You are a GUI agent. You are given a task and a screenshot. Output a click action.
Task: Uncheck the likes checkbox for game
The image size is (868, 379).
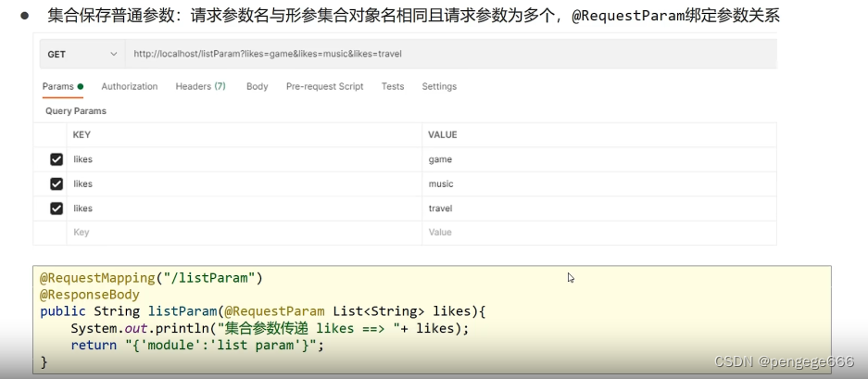pyautogui.click(x=57, y=159)
